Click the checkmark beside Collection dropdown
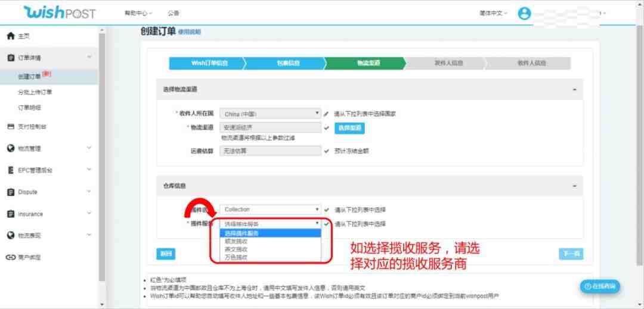Screen dimensions: 644x309 coord(327,210)
